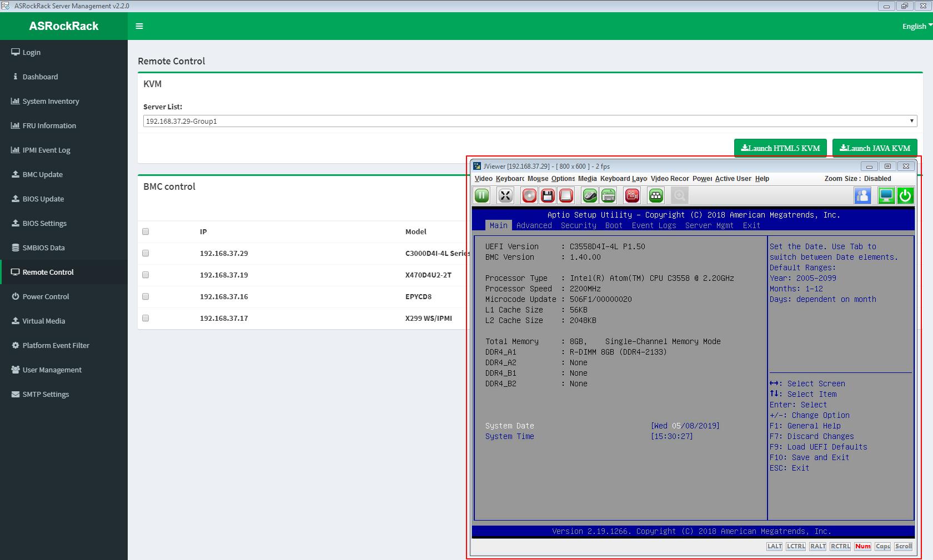Open the Video Record menu
Image resolution: width=933 pixels, height=560 pixels.
(x=670, y=179)
